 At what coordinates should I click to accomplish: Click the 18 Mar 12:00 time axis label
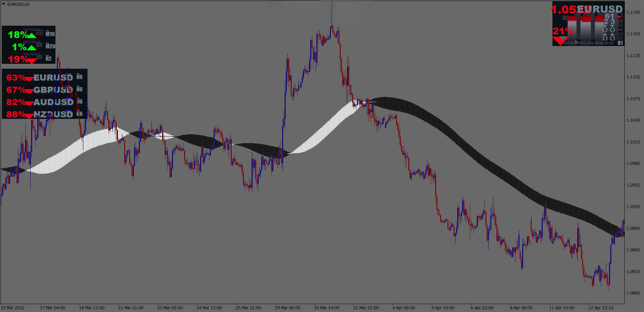pos(92,308)
